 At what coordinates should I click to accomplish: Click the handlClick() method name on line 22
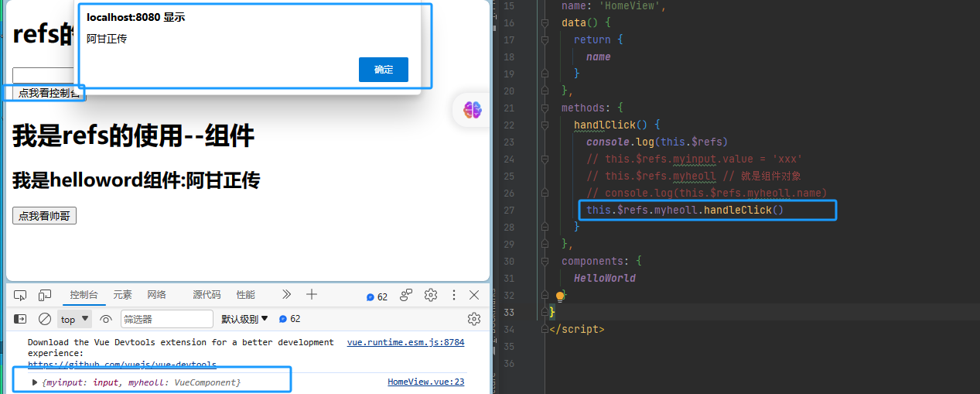[610, 125]
